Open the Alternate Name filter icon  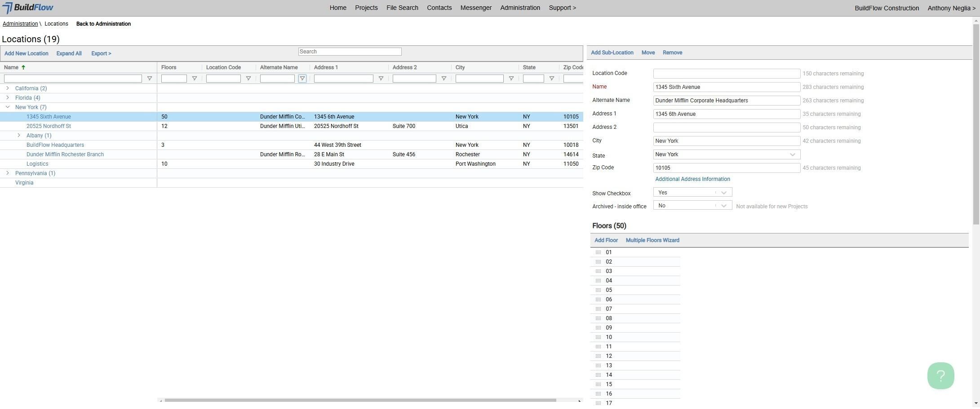tap(302, 79)
